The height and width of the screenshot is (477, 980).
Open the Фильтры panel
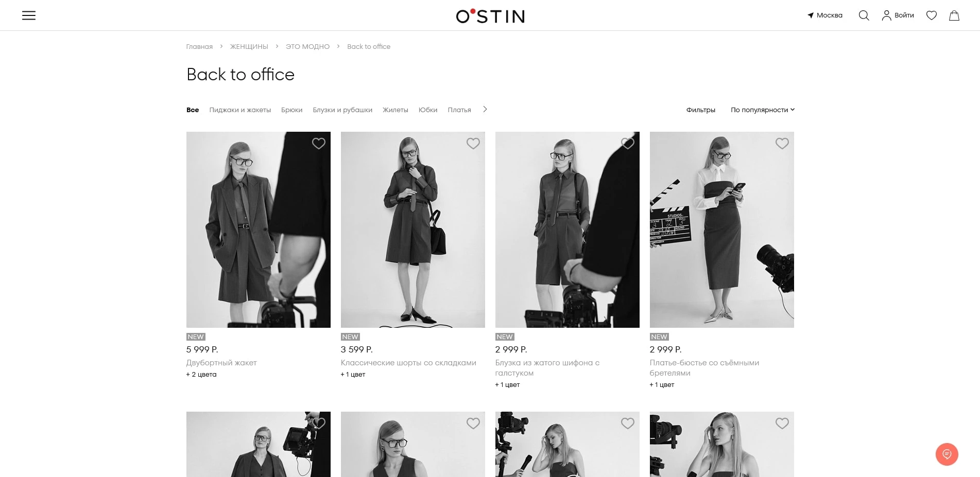click(701, 110)
